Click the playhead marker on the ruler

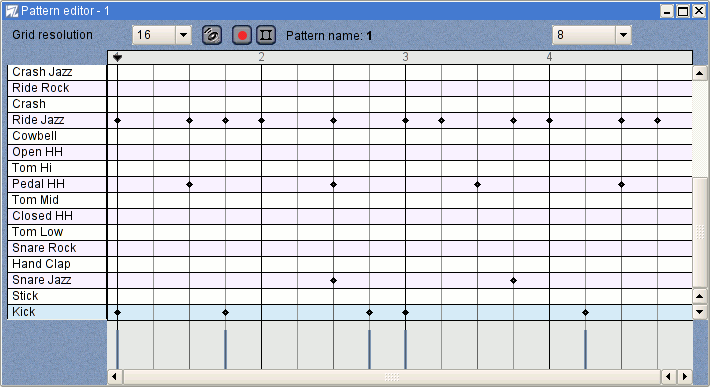(x=118, y=57)
